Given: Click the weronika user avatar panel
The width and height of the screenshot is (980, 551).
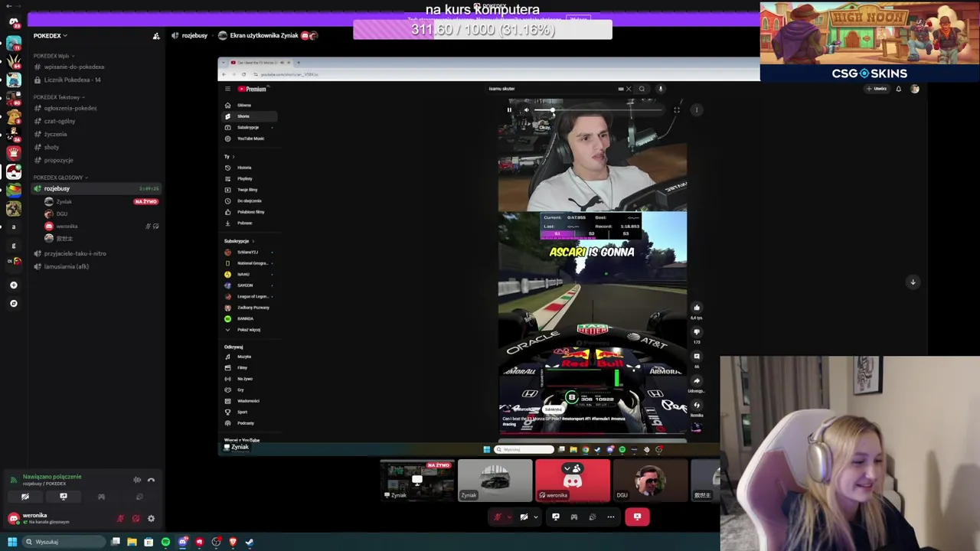Looking at the screenshot, I should 40,518.
